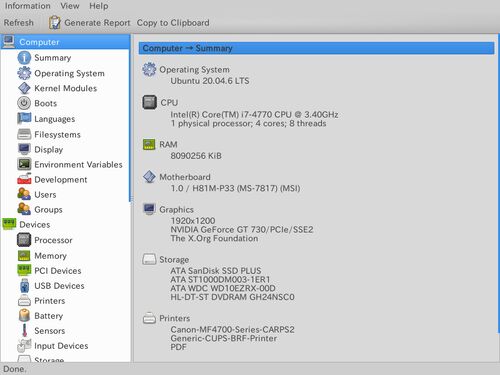Click the Intel Core i7-4770 CPU line
This screenshot has width=500, height=375.
pos(254,114)
